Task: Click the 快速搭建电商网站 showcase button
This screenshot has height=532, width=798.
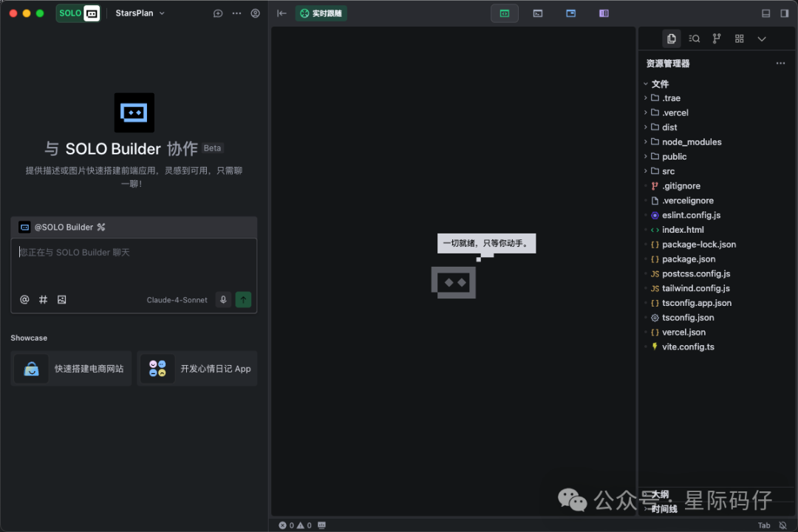Action: (x=71, y=368)
